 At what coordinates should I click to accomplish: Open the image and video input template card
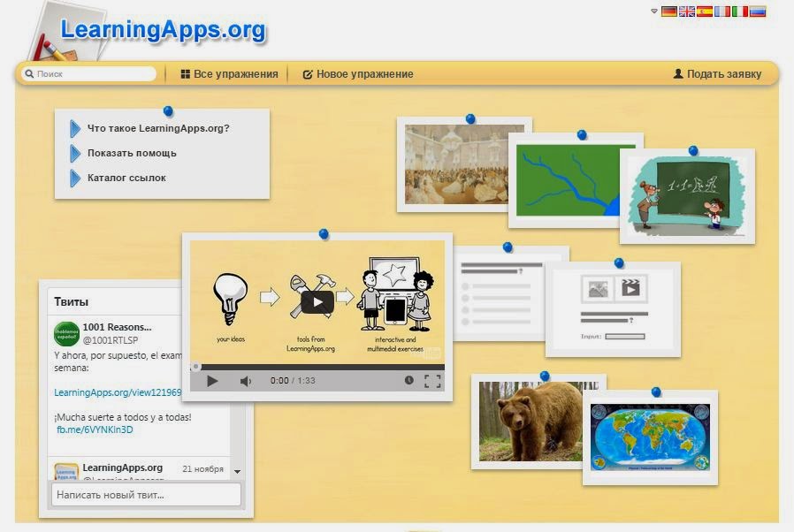point(613,309)
